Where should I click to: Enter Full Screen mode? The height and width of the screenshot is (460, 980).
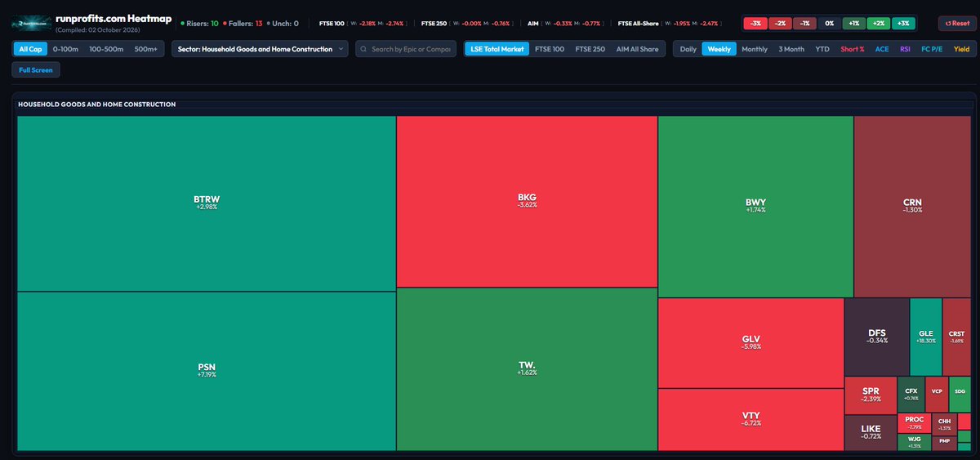36,69
